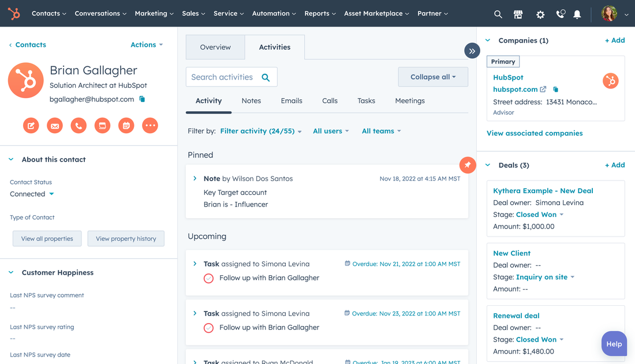The image size is (635, 364).
Task: Copy bgallagher@hubspot.com email address icon
Action: pyautogui.click(x=142, y=99)
